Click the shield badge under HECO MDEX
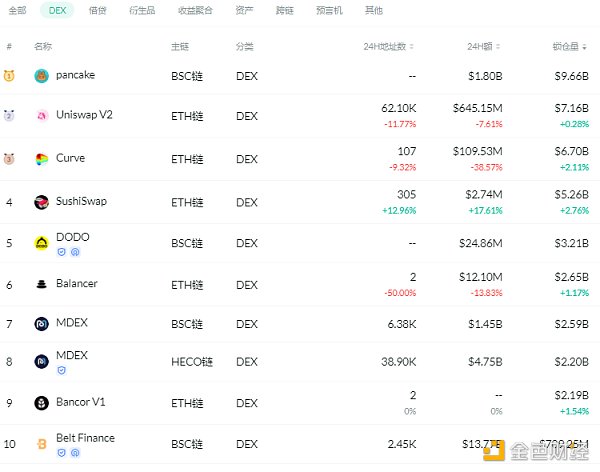Screen dimensions: 600x472 click(x=62, y=370)
